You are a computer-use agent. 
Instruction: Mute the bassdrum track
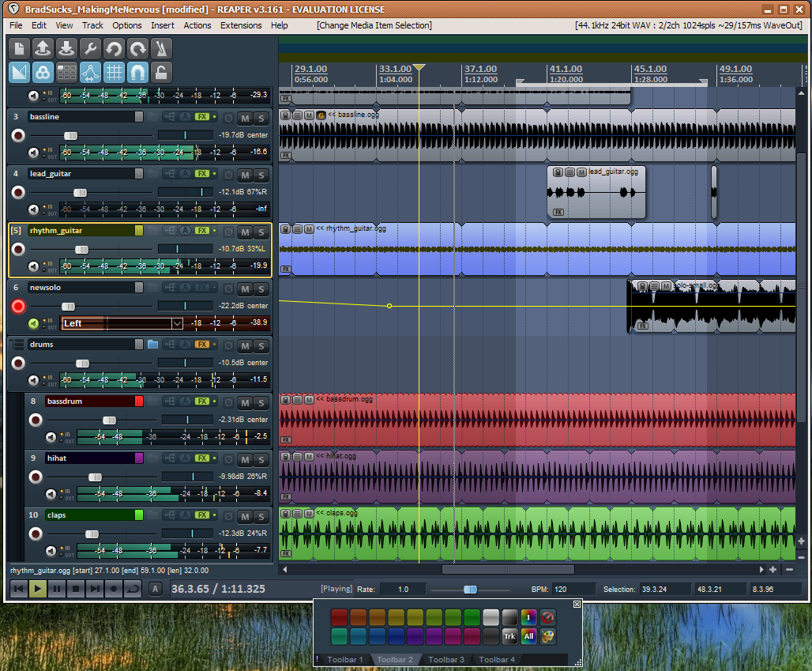[245, 402]
